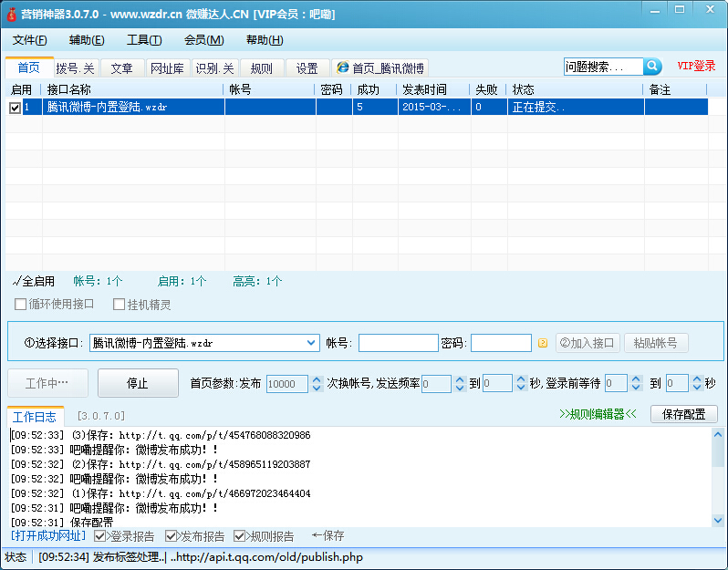This screenshot has height=570, width=728.
Task: Enable 挂机精灵 checkbox
Action: (x=119, y=305)
